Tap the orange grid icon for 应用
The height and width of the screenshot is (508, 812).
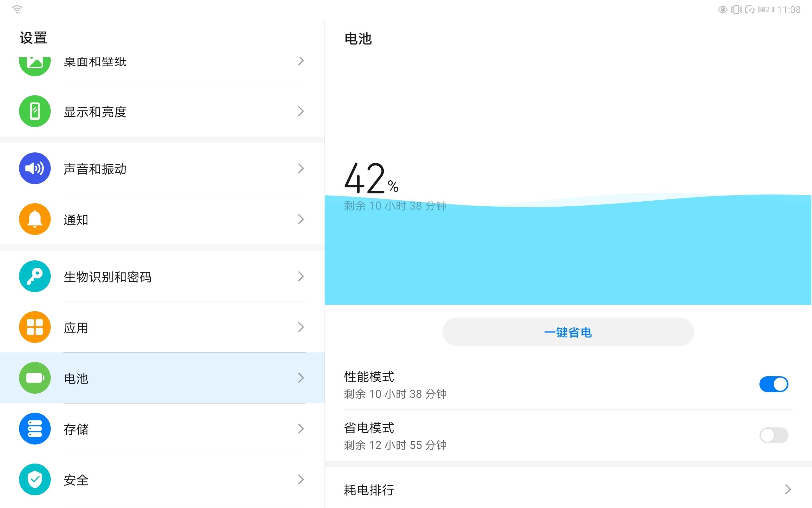(35, 327)
